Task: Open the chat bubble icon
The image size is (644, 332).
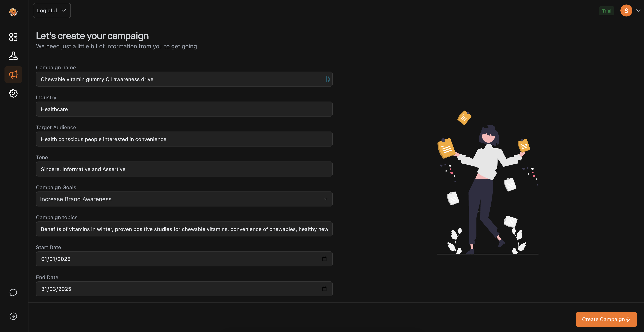Action: coord(13,292)
